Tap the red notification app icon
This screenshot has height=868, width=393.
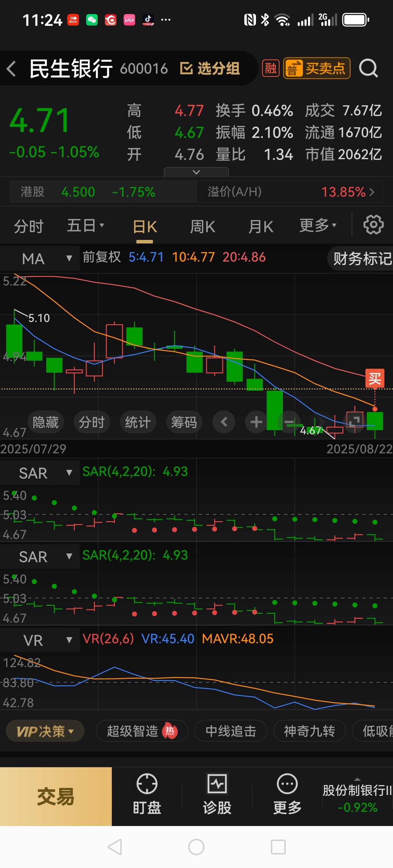click(x=73, y=20)
